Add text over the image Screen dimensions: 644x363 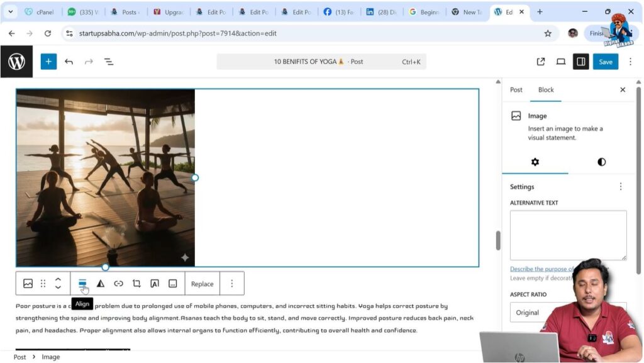[x=155, y=283]
